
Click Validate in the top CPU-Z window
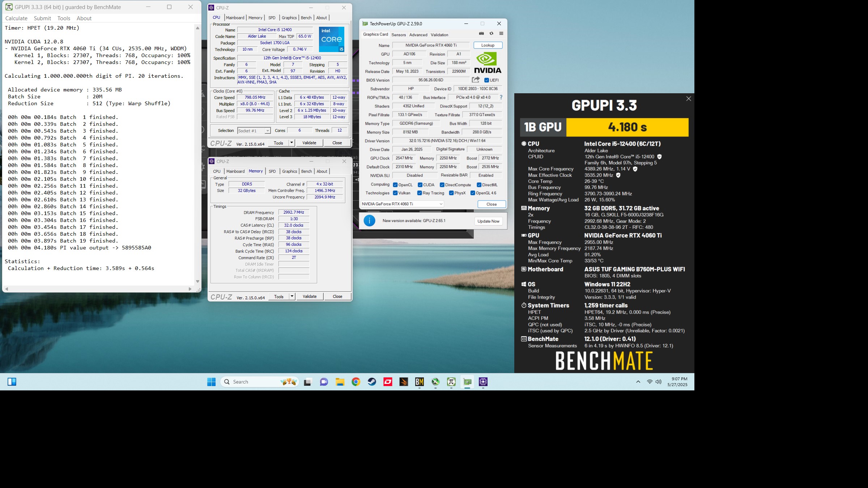tap(309, 143)
